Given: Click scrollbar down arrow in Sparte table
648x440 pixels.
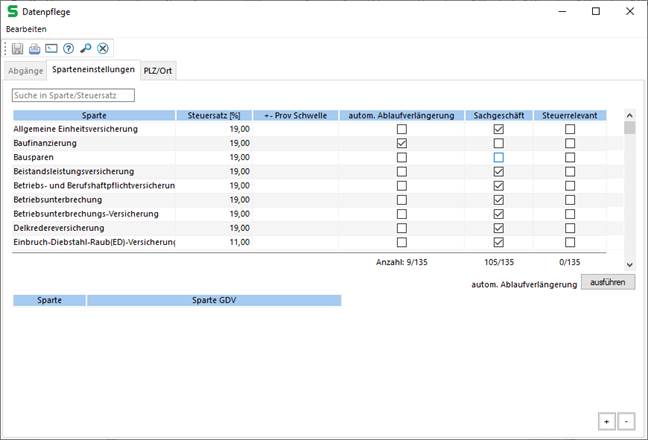Looking at the screenshot, I should (x=629, y=264).
